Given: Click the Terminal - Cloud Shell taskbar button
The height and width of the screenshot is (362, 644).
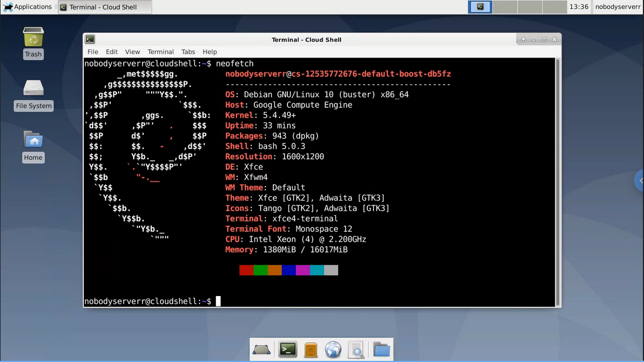Looking at the screenshot, I should [104, 7].
